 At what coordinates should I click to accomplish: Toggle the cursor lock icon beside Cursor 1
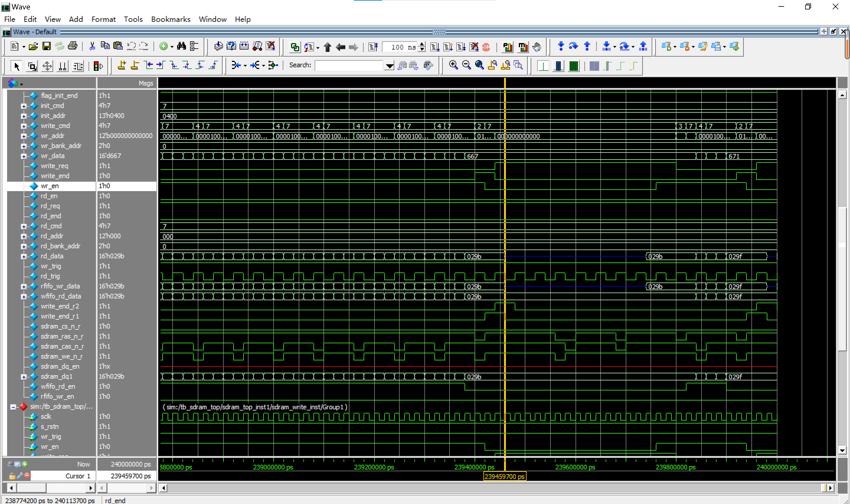pyautogui.click(x=12, y=476)
